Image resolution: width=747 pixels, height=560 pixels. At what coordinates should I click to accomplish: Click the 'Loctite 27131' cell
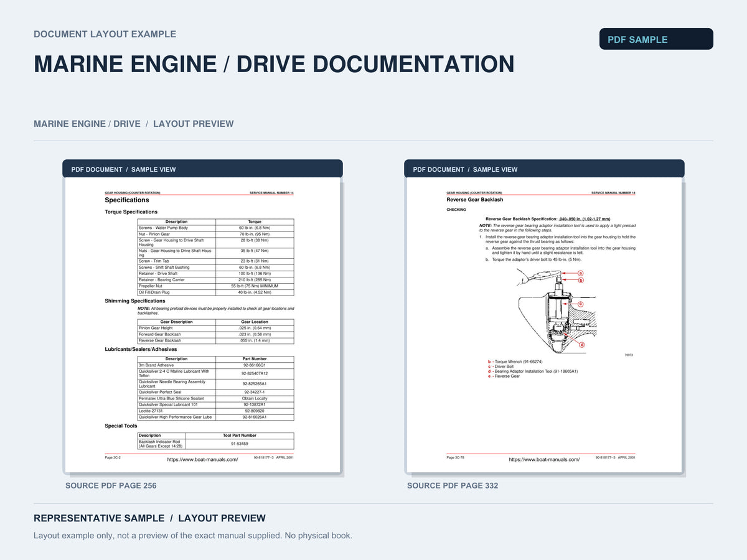click(x=176, y=411)
